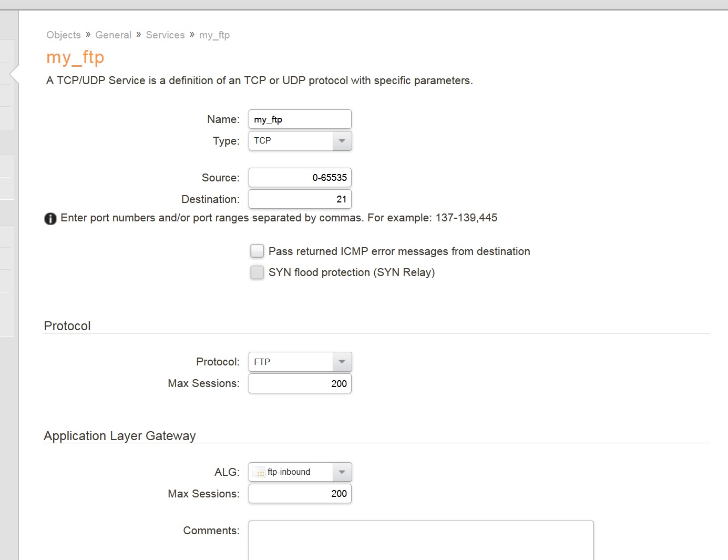The image size is (728, 560).
Task: Open Services breadcrumb link
Action: point(165,35)
